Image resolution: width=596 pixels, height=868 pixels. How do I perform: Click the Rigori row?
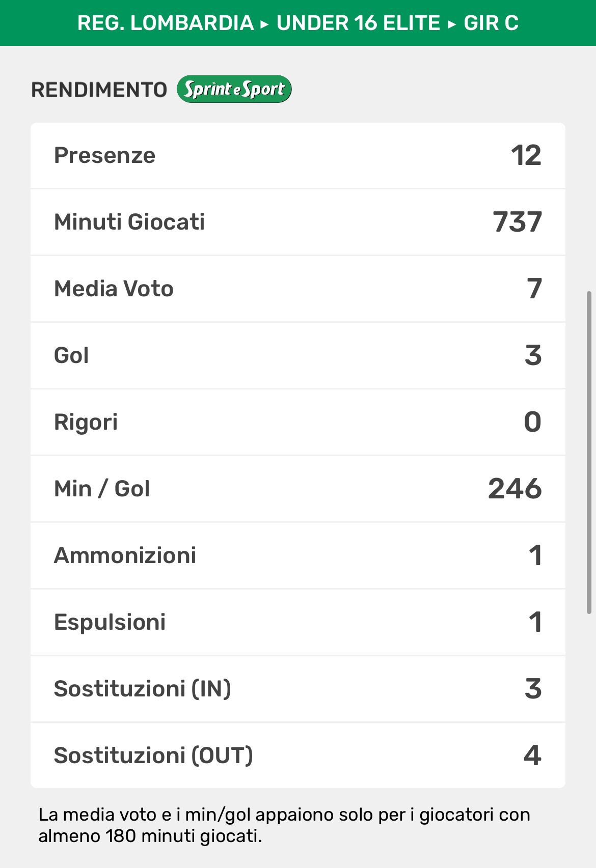point(298,422)
